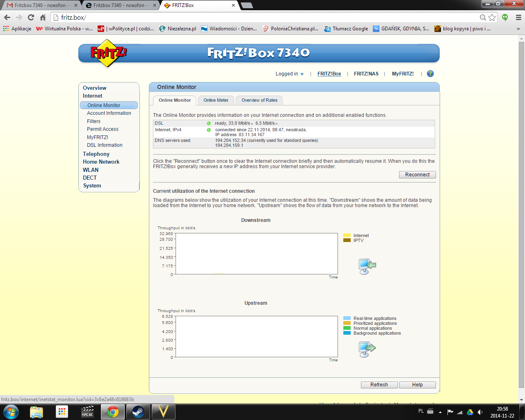Open the Chrome hamburger menu

518,17
